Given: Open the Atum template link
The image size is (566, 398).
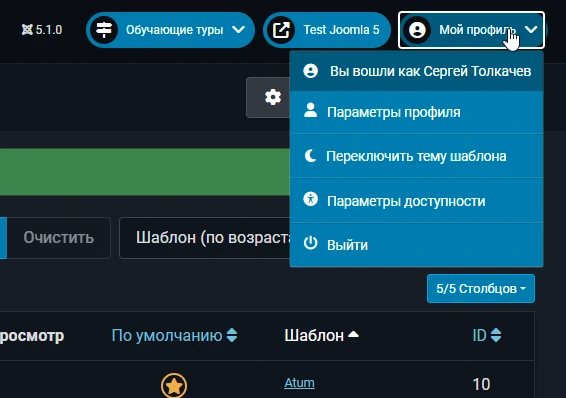Looking at the screenshot, I should coord(299,382).
